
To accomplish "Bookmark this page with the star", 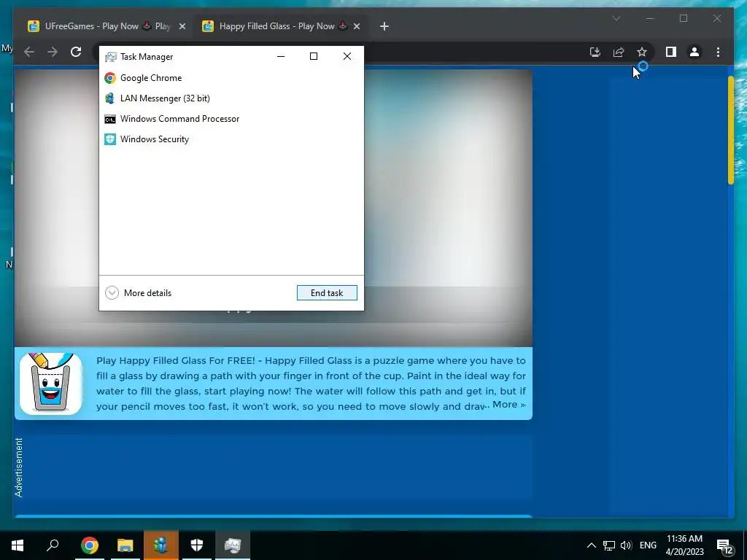I will coord(642,52).
